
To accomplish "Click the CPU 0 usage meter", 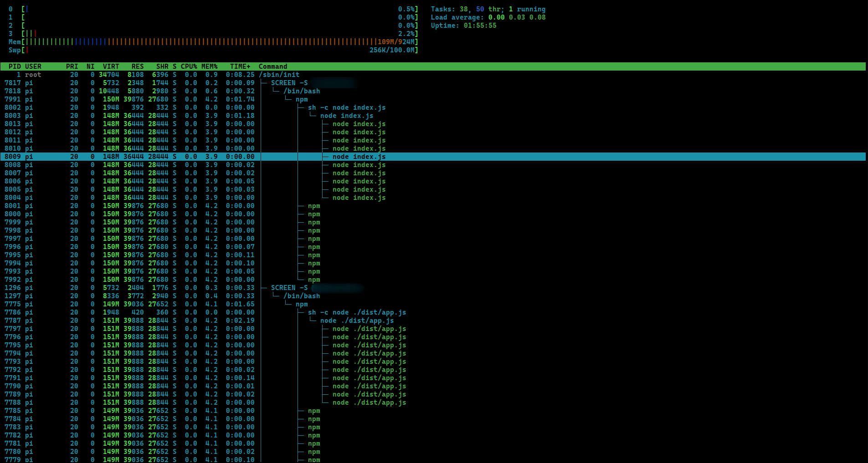I will click(x=213, y=9).
